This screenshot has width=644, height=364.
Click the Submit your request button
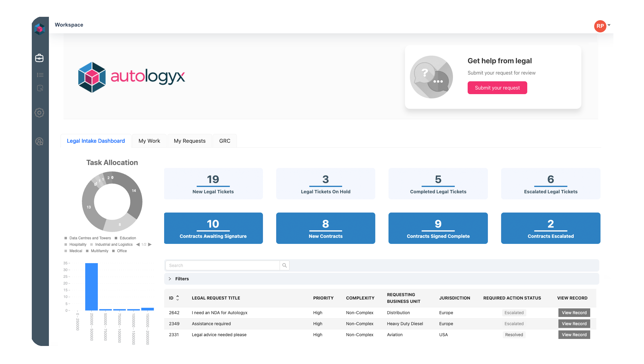[x=497, y=88]
